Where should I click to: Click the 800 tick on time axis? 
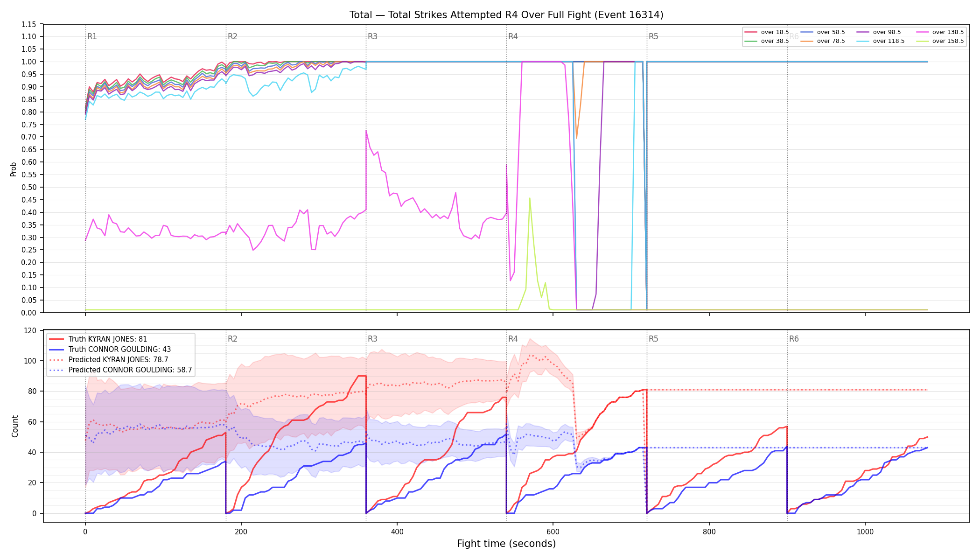(709, 532)
